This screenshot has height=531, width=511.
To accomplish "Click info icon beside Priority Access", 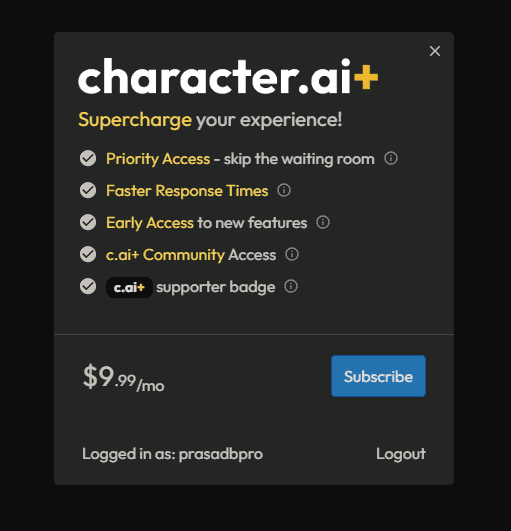I will click(x=391, y=158).
